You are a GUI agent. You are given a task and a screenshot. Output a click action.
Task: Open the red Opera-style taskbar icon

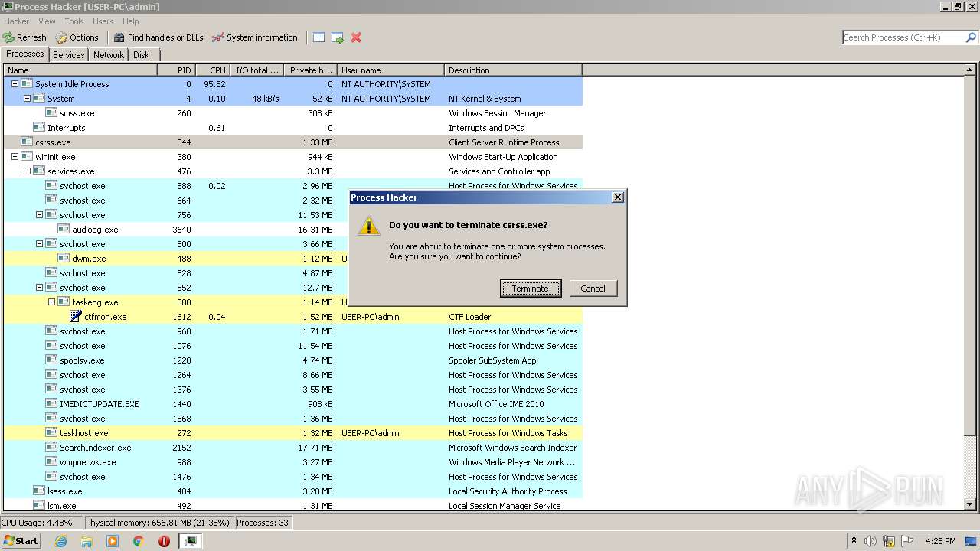click(164, 541)
